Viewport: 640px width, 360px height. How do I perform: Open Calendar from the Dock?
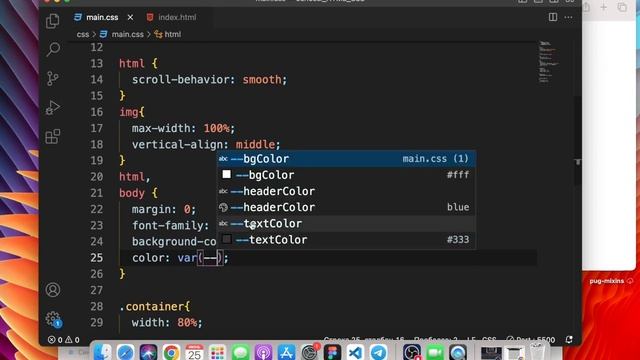click(x=194, y=352)
